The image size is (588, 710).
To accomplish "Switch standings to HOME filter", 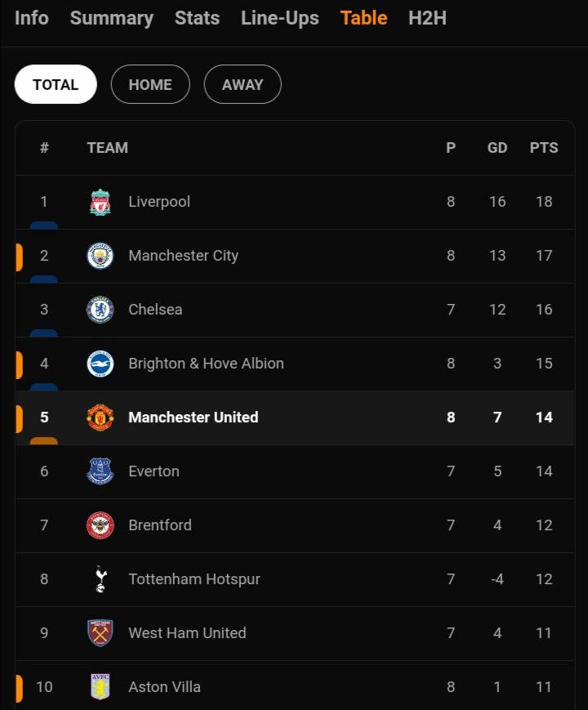I will [x=150, y=84].
